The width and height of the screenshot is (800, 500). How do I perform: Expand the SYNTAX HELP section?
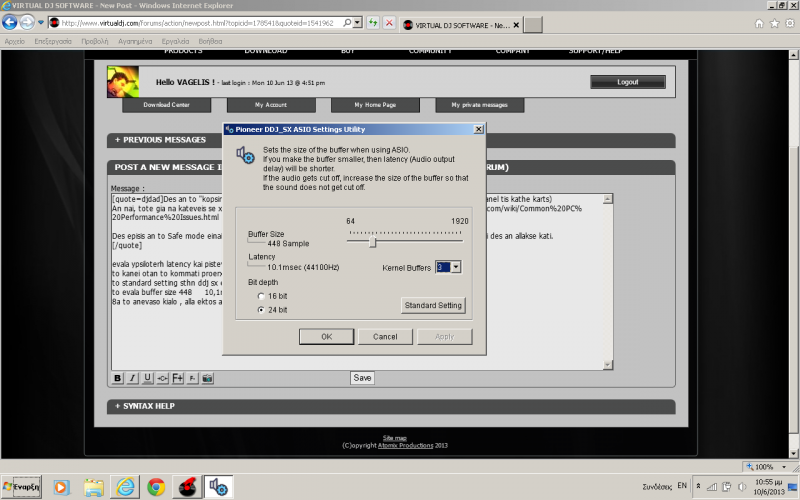(144, 406)
